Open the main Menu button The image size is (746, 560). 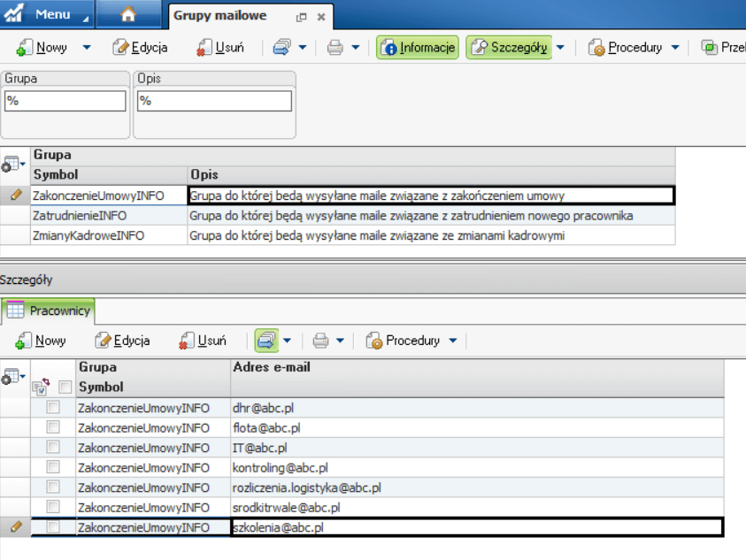coord(46,14)
